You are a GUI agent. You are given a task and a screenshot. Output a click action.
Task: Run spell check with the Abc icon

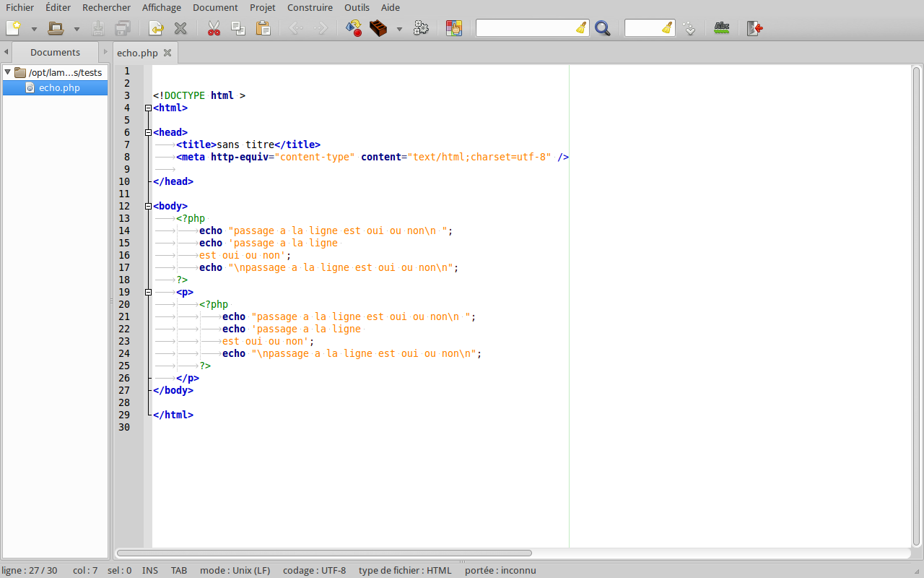coord(721,28)
